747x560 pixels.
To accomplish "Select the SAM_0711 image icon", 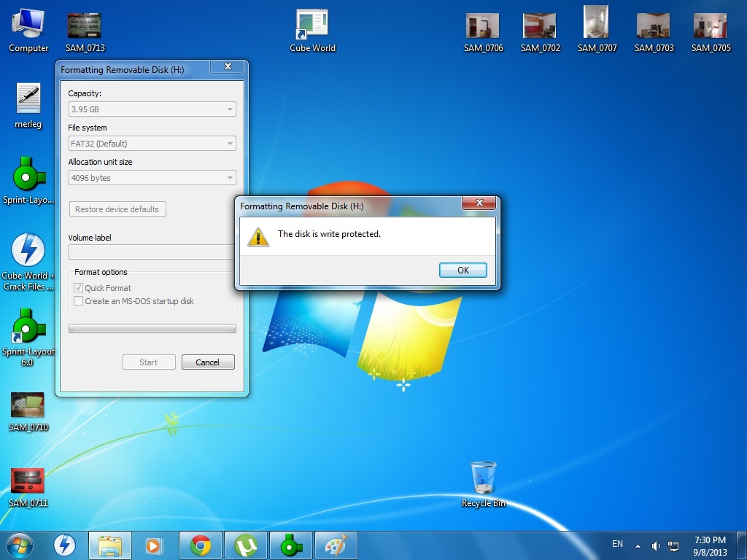I will click(x=28, y=488).
